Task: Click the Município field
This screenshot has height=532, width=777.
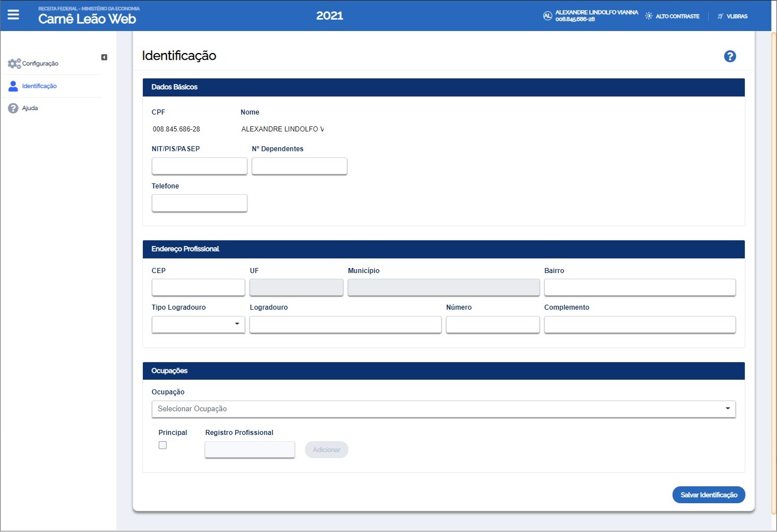Action: [444, 288]
